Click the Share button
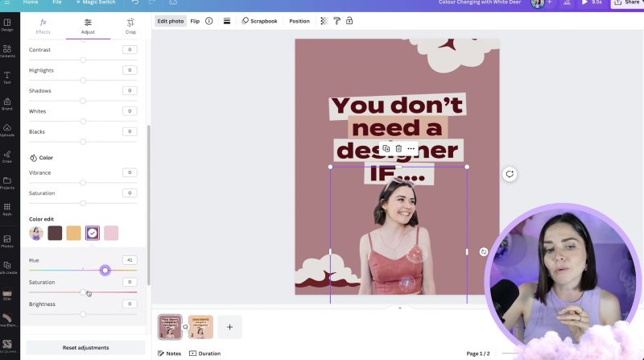 click(x=627, y=3)
